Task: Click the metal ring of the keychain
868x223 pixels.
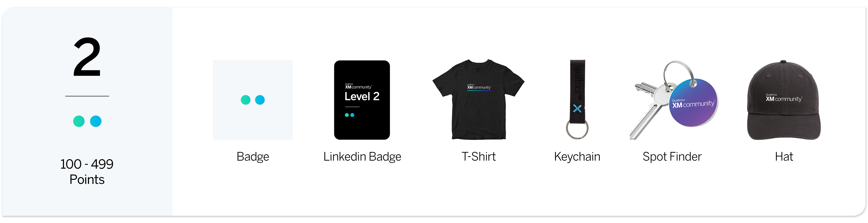Action: coord(577,129)
